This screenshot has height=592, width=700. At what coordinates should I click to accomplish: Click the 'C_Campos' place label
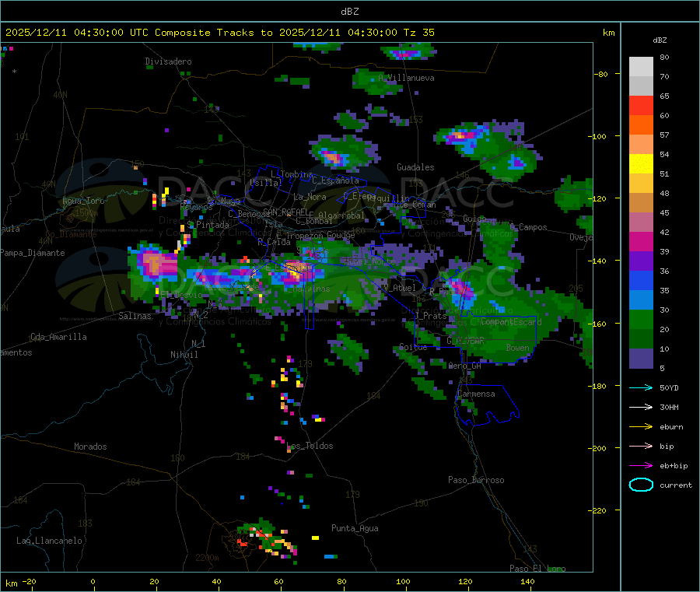coord(528,227)
